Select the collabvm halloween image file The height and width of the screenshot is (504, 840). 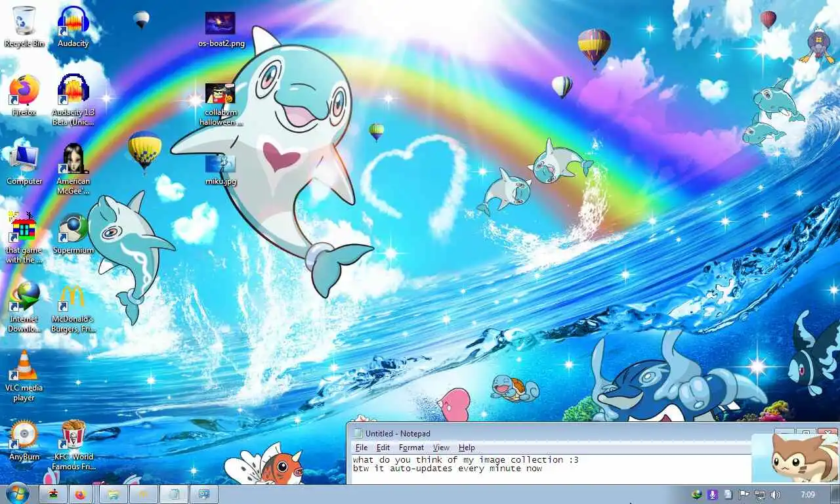point(220,104)
